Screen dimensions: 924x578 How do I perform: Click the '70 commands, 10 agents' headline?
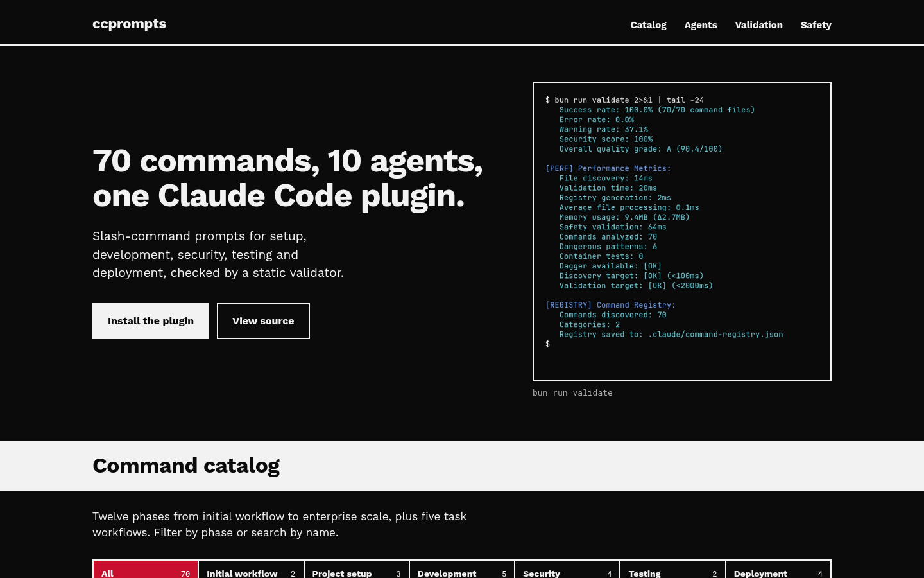(x=287, y=178)
